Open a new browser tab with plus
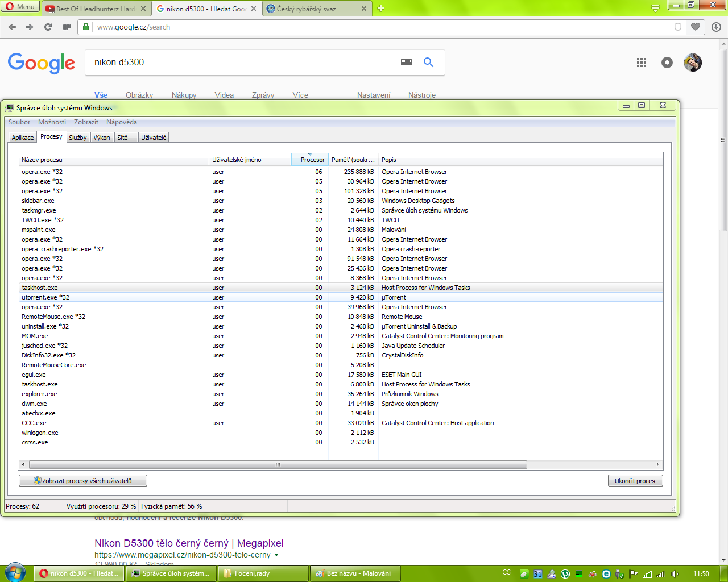This screenshot has height=582, width=728. click(380, 9)
